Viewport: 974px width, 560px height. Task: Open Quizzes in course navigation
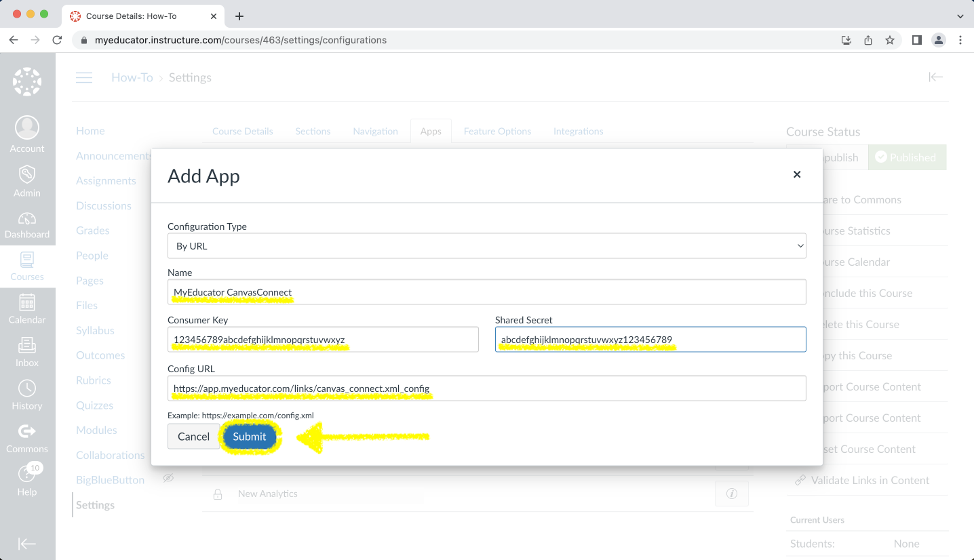(95, 405)
